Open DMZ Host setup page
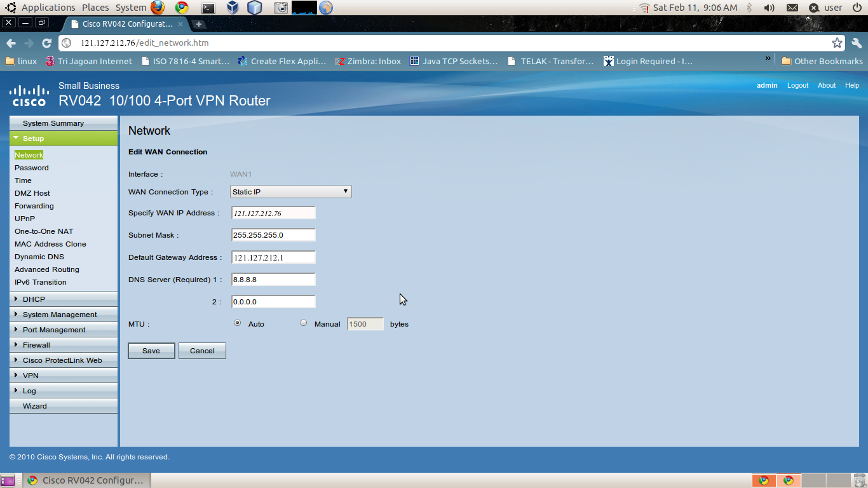The height and width of the screenshot is (488, 868). [x=32, y=193]
